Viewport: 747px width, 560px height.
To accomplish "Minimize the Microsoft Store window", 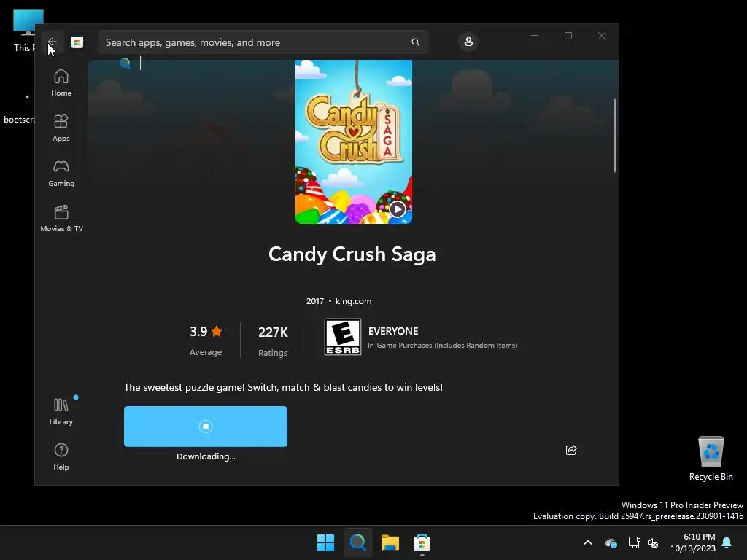I will (x=535, y=36).
